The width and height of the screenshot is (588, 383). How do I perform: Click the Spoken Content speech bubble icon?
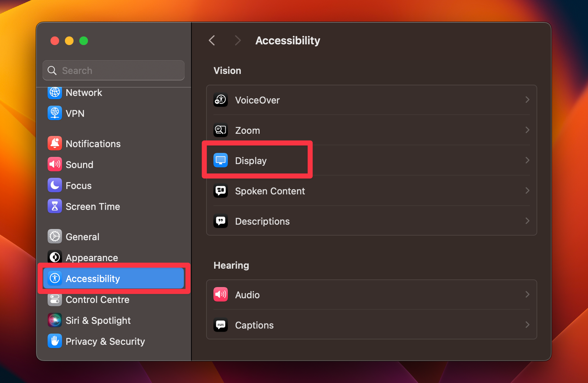point(220,191)
